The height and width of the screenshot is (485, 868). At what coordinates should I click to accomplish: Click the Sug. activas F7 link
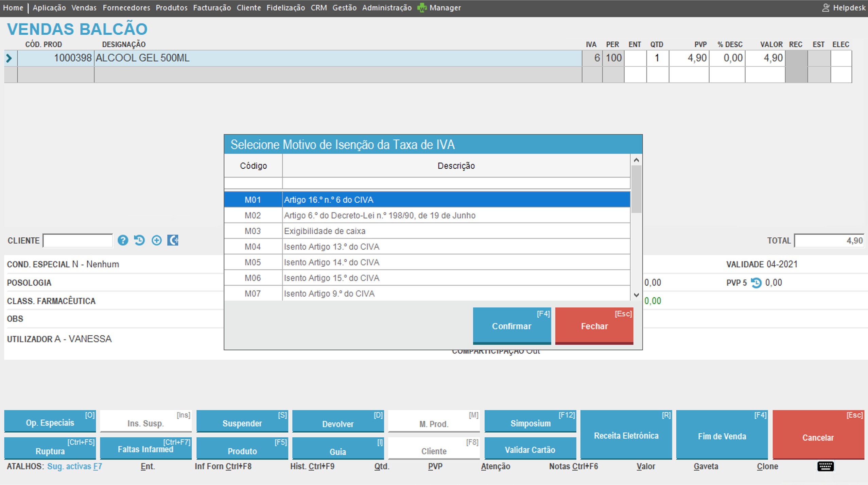click(74, 466)
